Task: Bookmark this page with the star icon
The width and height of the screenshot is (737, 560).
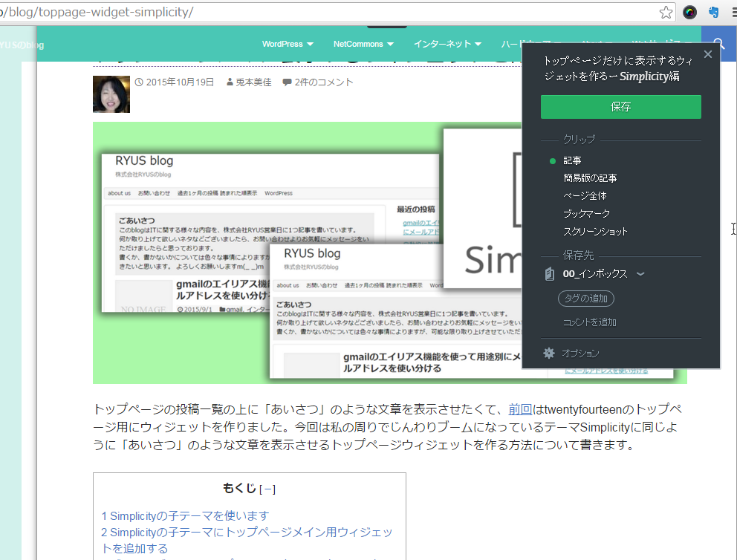Action: point(666,12)
